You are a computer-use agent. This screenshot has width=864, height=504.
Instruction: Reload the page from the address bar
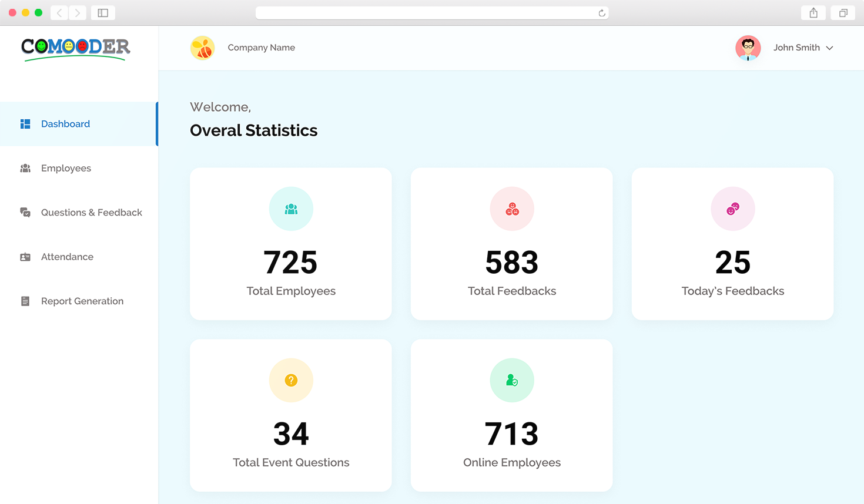(601, 13)
